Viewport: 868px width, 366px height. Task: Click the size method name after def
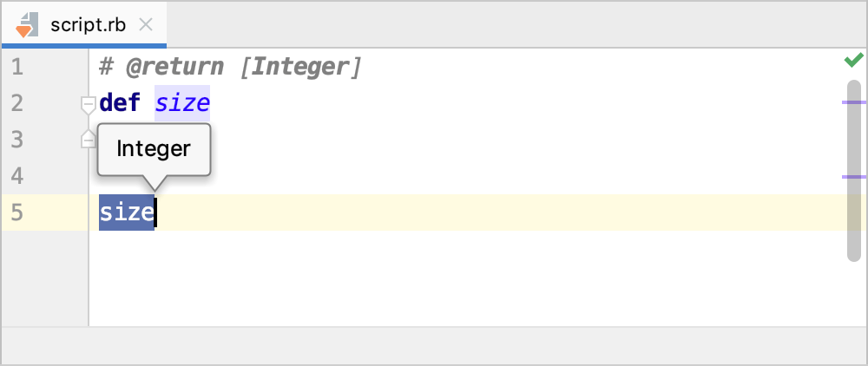[x=182, y=104]
